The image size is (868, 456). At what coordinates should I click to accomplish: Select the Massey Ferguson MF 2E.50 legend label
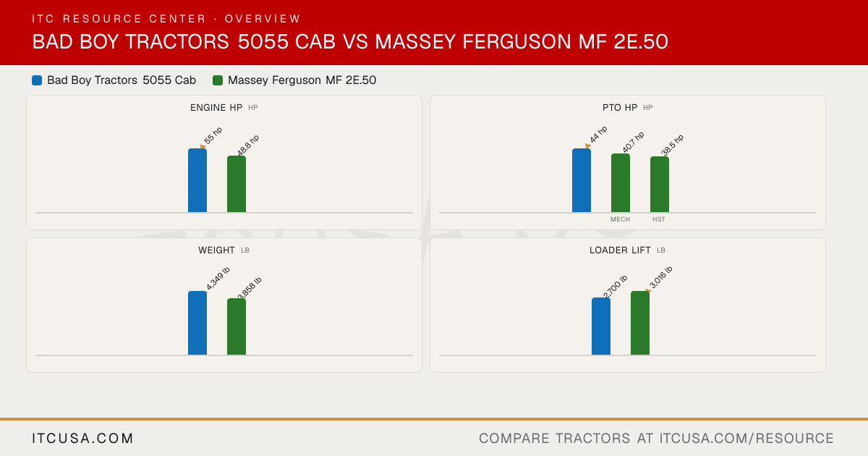(302, 80)
